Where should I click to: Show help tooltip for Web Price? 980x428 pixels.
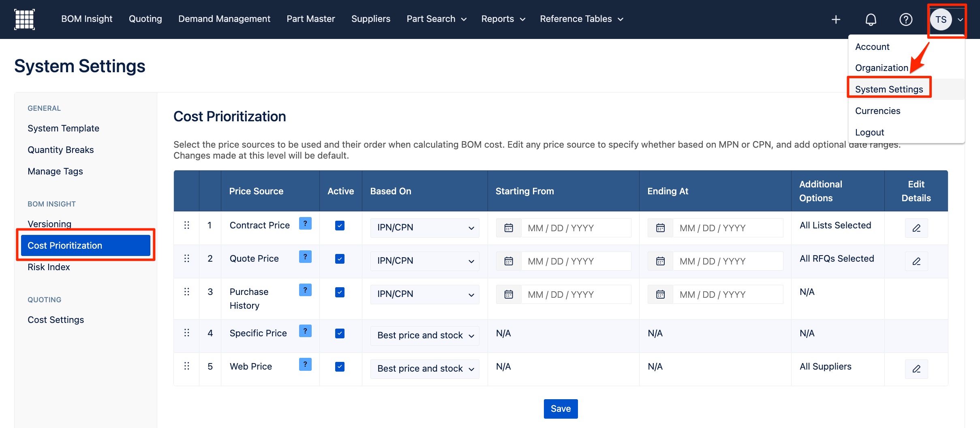click(305, 364)
